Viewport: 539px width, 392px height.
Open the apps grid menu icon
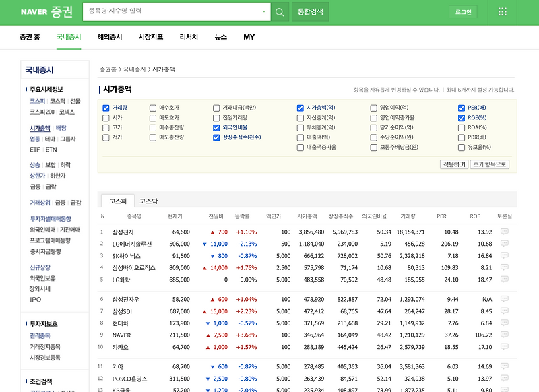click(x=502, y=12)
